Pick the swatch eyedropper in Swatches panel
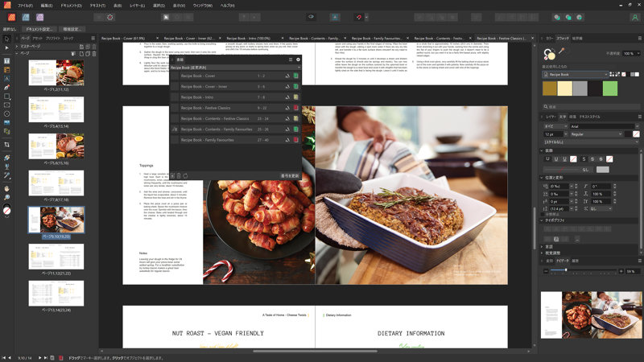Screen dimensions: 644x362 click(561, 51)
